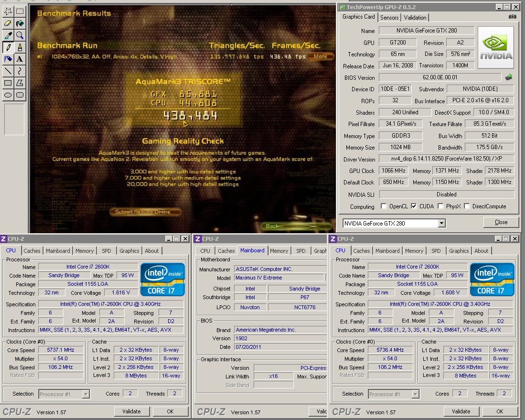The width and height of the screenshot is (525, 420).
Task: Open the Graphics Card tab in GPU-Z
Action: tap(359, 17)
